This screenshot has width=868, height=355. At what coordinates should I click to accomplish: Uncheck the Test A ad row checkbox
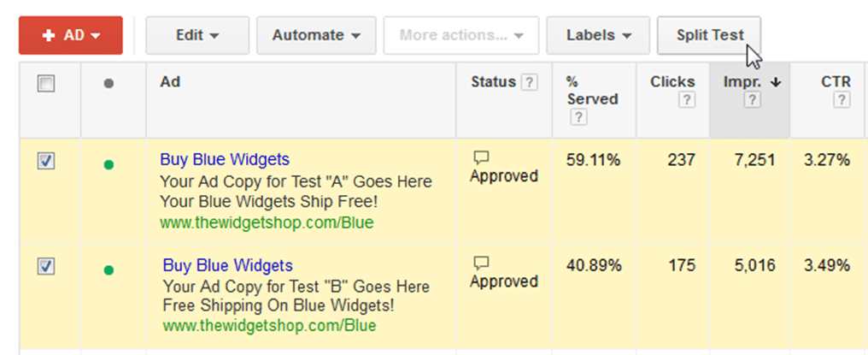[x=47, y=161]
